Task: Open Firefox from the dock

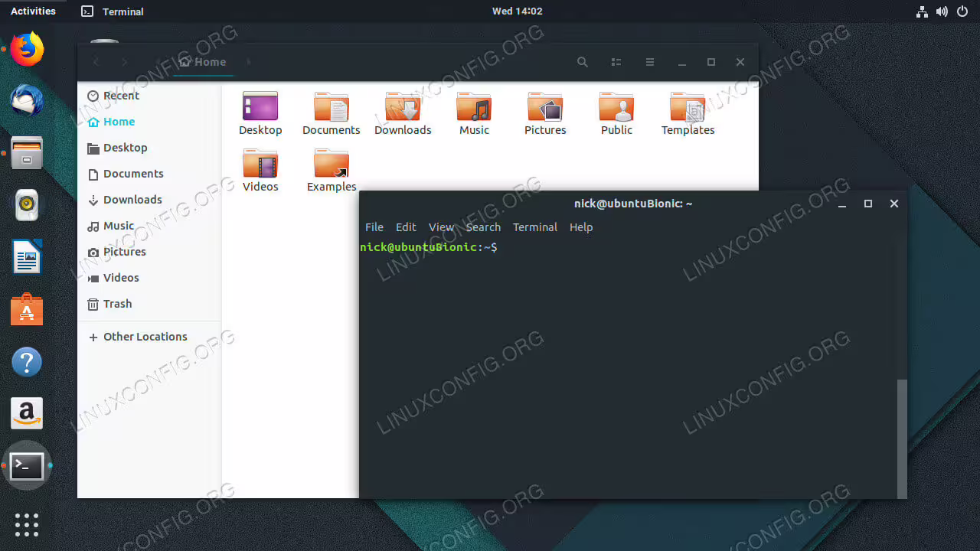Action: (27, 49)
